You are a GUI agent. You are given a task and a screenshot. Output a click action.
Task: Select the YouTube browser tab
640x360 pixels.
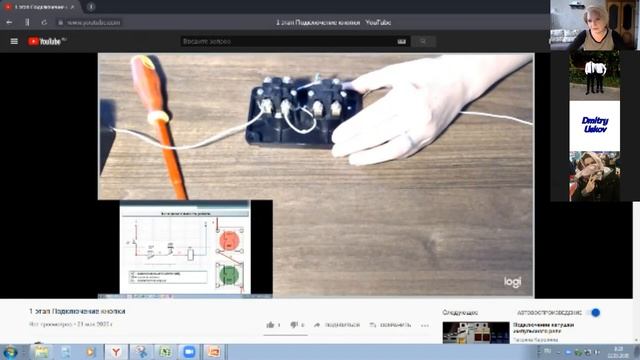pyautogui.click(x=40, y=7)
